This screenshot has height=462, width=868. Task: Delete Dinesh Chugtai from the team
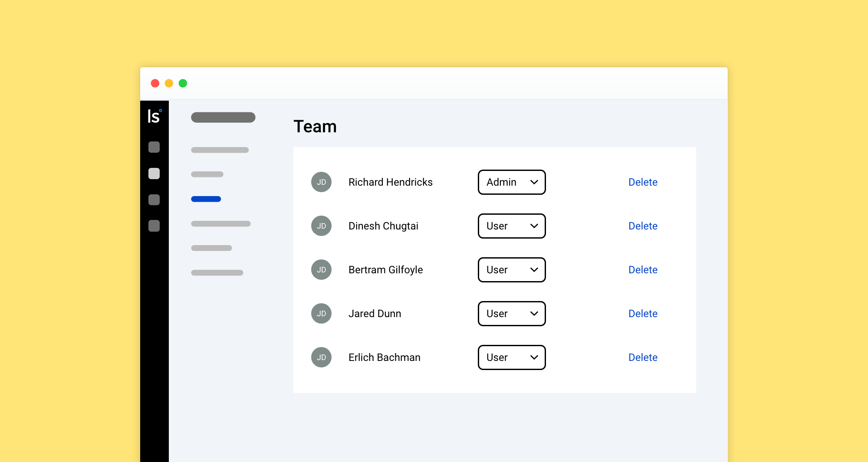pyautogui.click(x=643, y=226)
